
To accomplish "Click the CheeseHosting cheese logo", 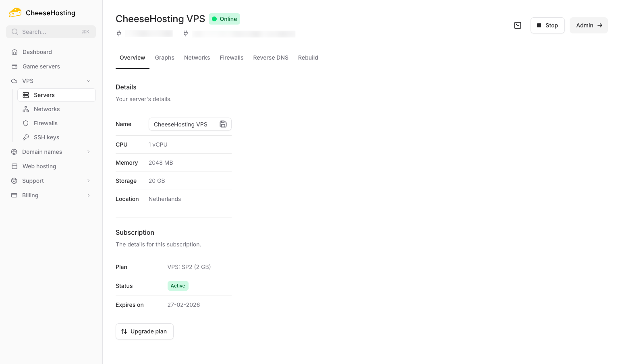I will pos(15,12).
